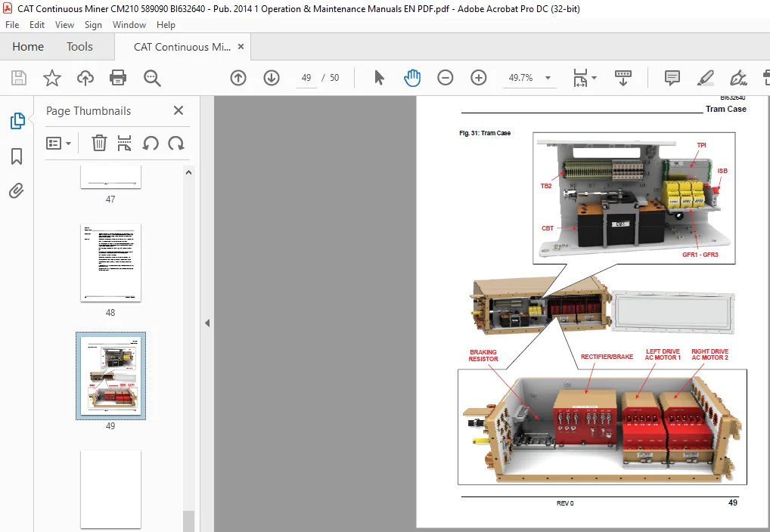Screen dimensions: 770x532
Task: Click the zoom percentage field 49.7%
Action: (x=520, y=78)
